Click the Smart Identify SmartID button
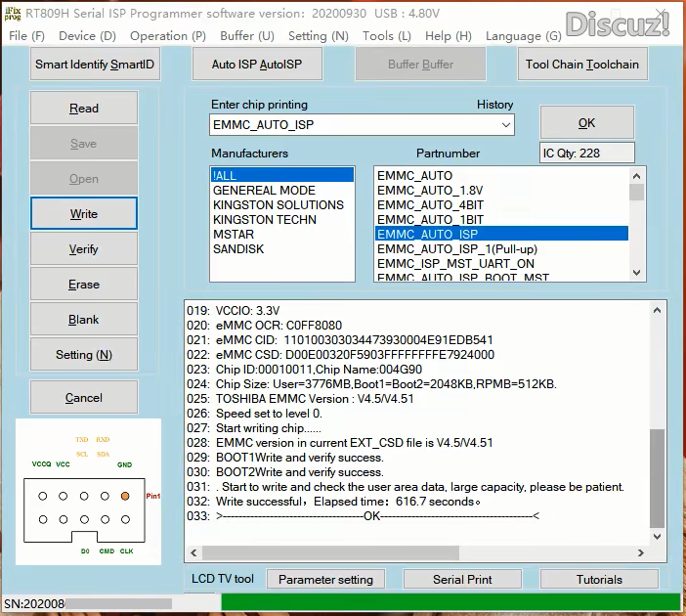 pos(95,65)
